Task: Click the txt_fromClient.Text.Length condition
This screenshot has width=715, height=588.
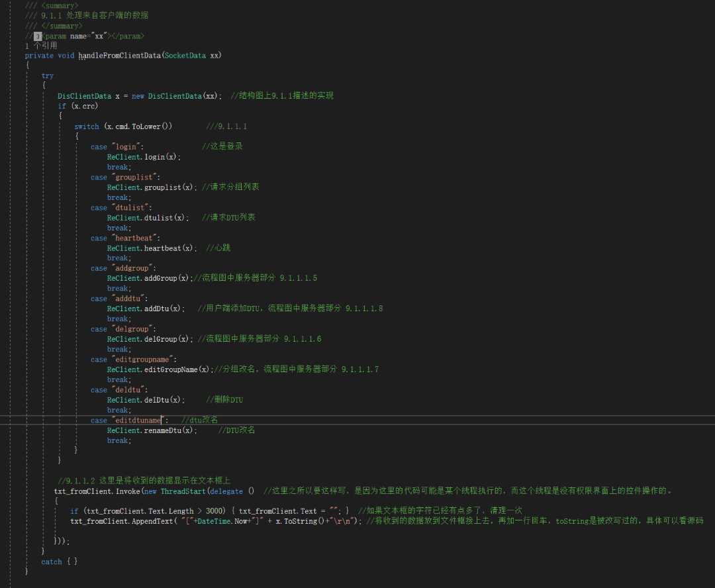Action: coord(148,511)
